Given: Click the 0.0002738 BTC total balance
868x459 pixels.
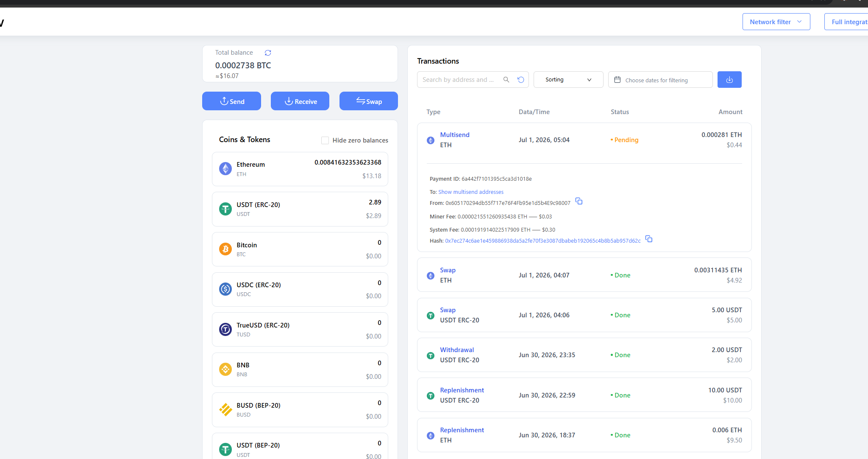Looking at the screenshot, I should coord(243,65).
